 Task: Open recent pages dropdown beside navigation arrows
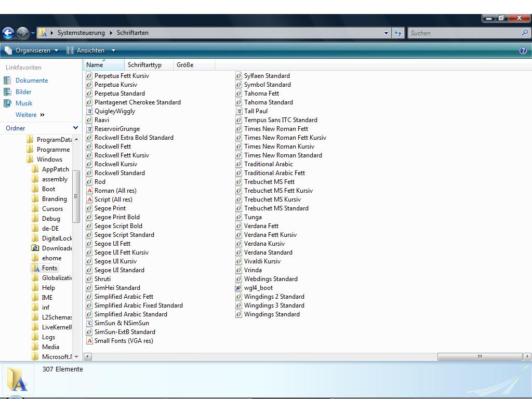pyautogui.click(x=33, y=33)
